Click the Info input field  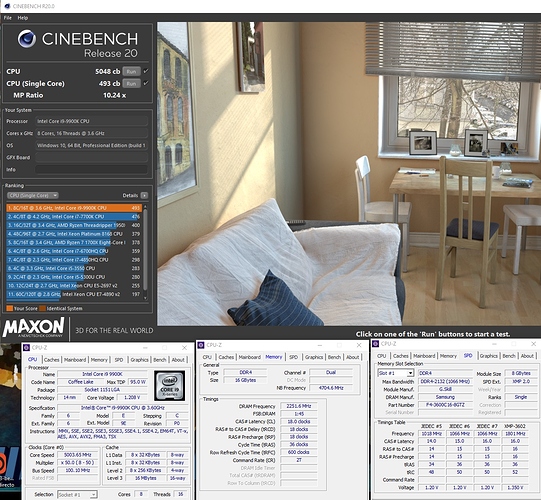tap(91, 169)
